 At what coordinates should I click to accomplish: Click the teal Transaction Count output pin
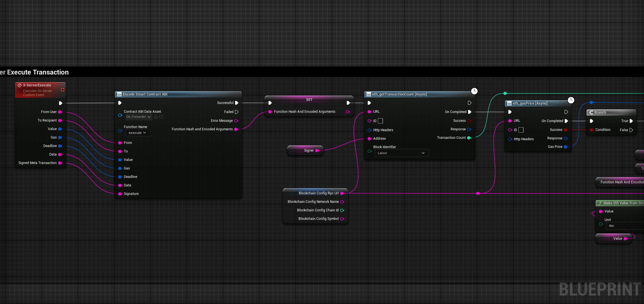469,138
